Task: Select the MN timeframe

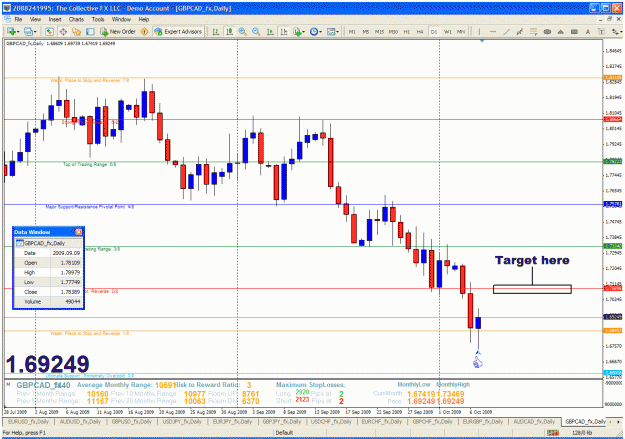Action: point(461,31)
